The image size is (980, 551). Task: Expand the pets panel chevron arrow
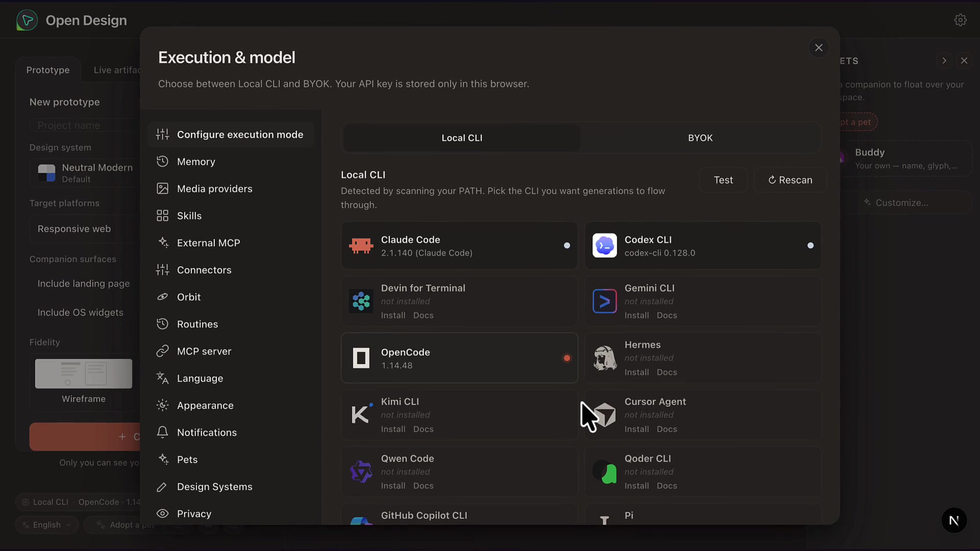(944, 61)
